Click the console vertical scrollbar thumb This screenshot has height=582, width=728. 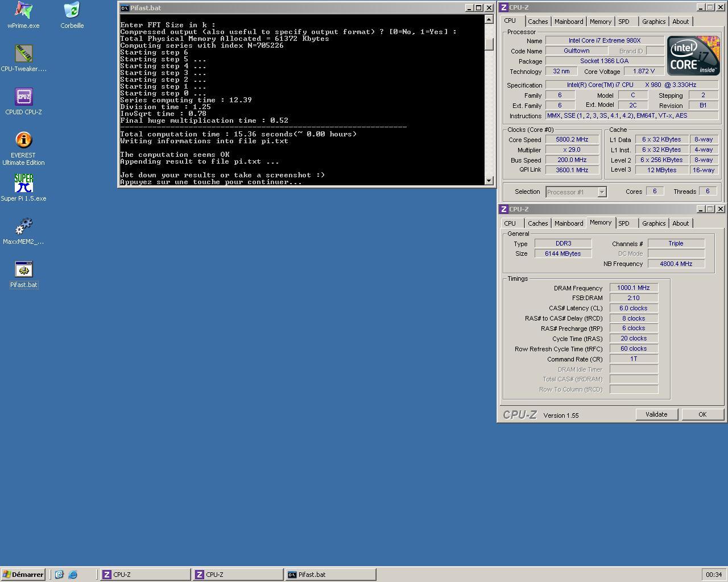pos(489,44)
